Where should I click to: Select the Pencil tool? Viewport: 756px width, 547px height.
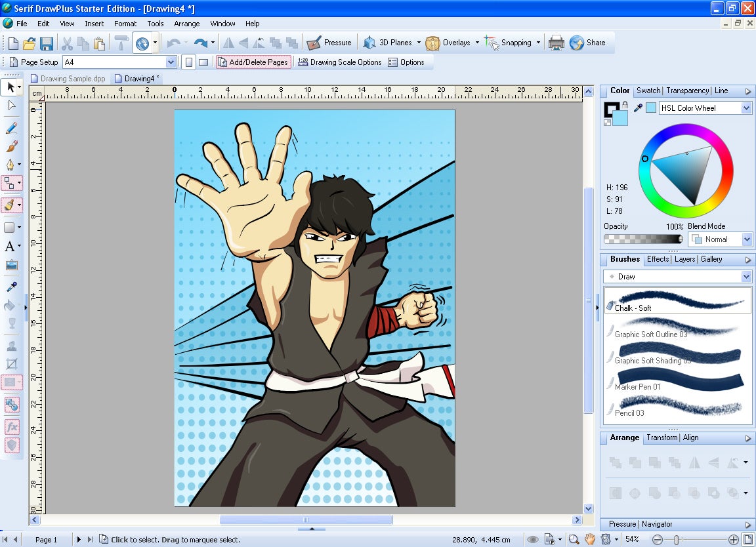pos(11,128)
